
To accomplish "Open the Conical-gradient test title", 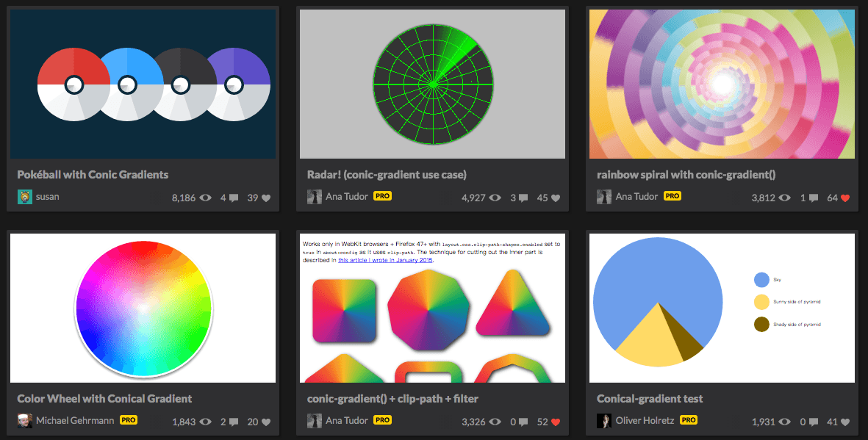I will pos(650,398).
